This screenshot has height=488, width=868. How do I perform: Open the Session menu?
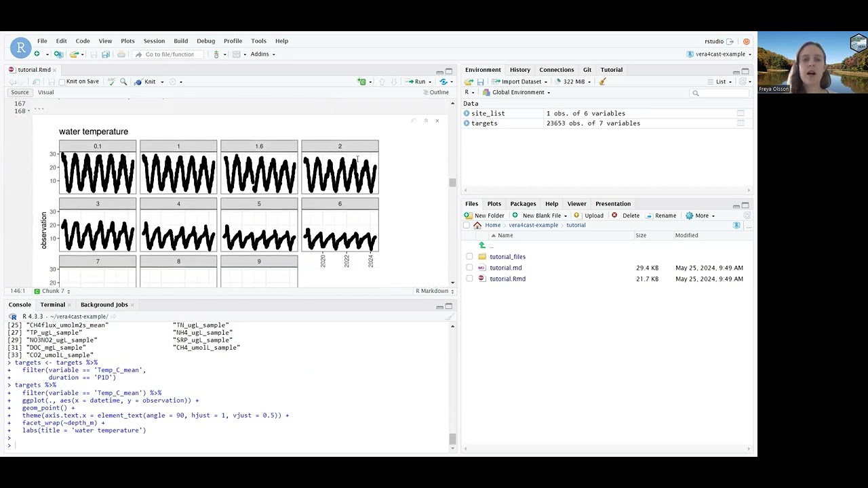(154, 41)
